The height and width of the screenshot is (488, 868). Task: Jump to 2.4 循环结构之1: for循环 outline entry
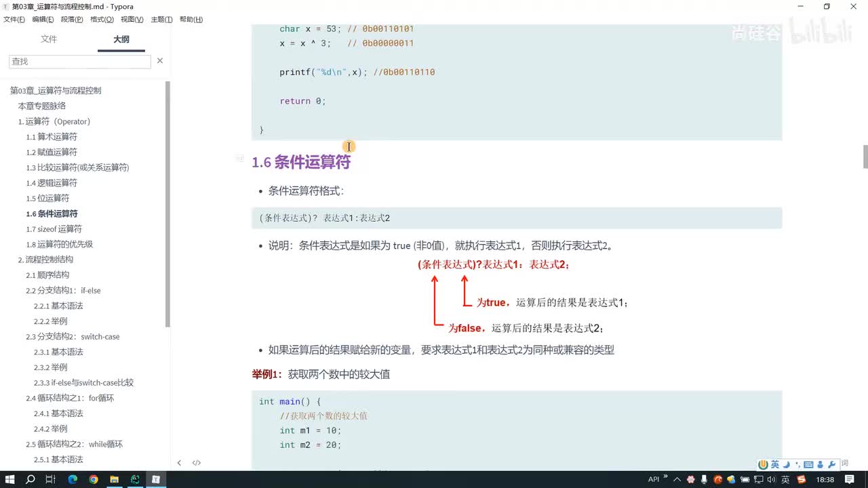point(70,398)
